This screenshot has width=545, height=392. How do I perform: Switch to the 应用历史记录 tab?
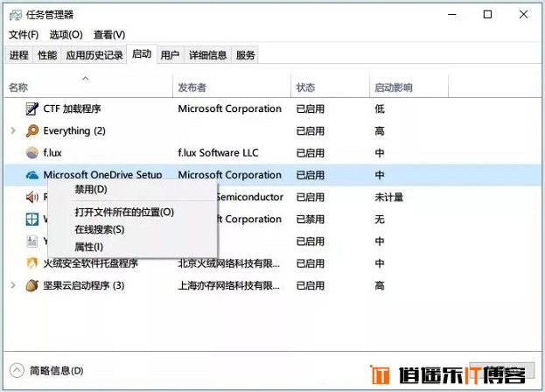[x=94, y=55]
